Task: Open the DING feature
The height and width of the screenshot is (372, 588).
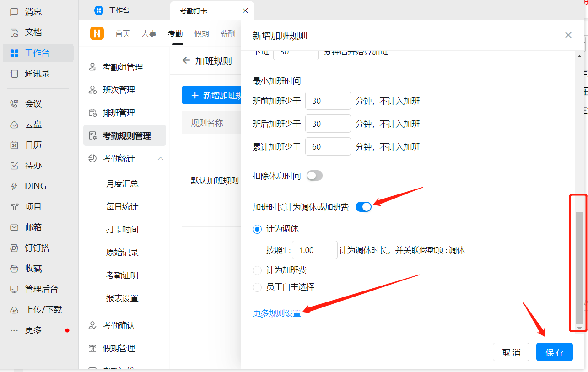Action: (x=34, y=186)
